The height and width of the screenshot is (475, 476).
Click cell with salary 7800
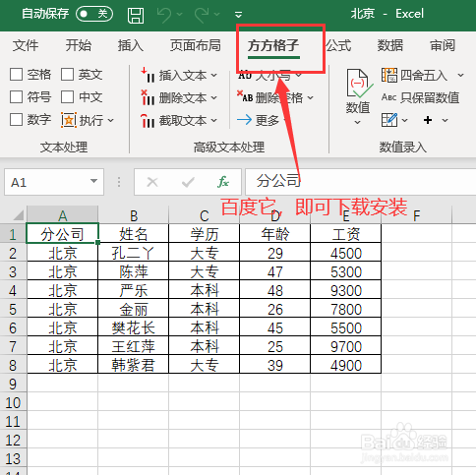(x=346, y=309)
